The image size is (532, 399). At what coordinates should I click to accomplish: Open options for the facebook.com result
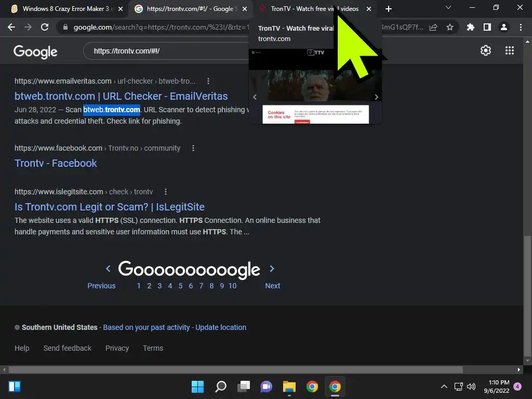[193, 148]
